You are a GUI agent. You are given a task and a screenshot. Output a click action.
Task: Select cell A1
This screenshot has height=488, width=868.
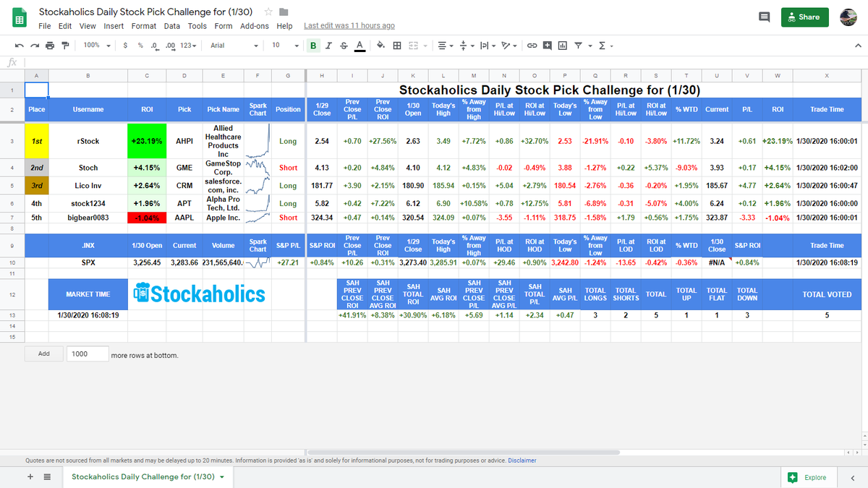[x=37, y=90]
